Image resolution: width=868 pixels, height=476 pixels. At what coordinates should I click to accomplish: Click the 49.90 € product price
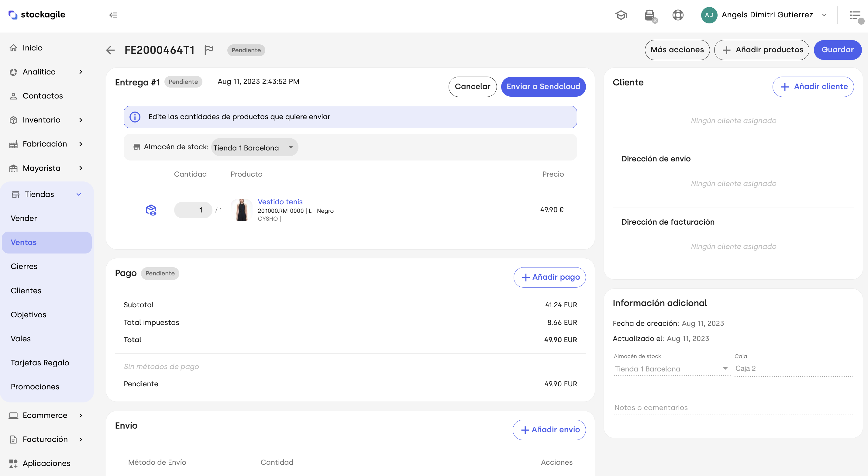pos(552,210)
